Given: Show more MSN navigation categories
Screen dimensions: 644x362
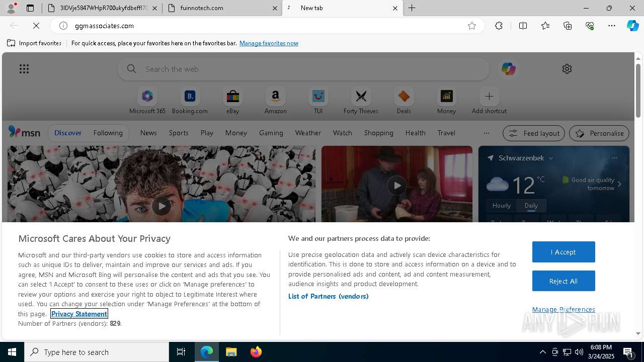Looking at the screenshot, I should click(x=486, y=133).
